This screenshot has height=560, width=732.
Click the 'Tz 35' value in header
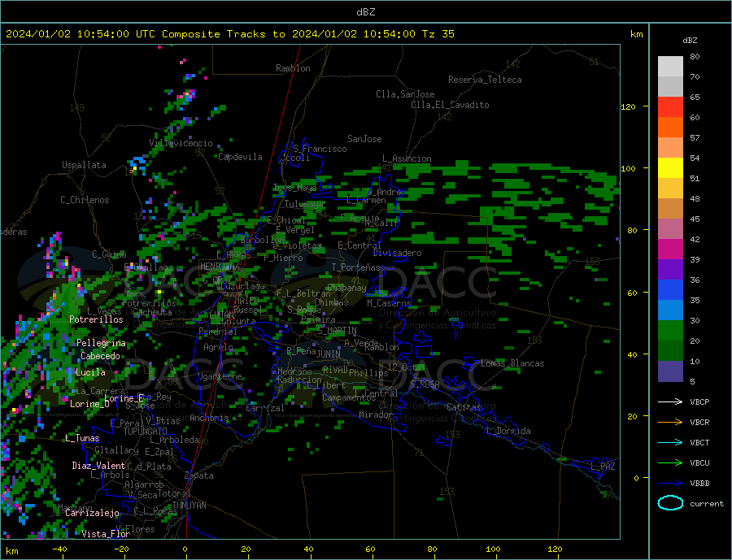point(438,34)
